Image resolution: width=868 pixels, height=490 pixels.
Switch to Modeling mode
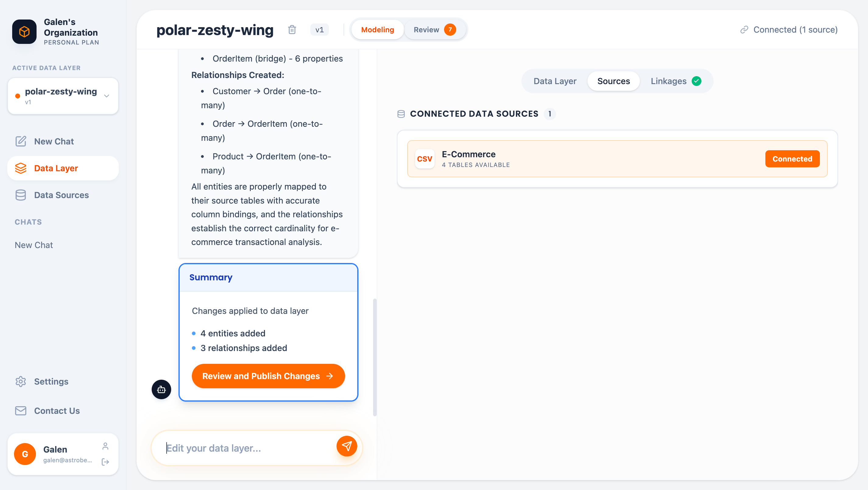(377, 30)
